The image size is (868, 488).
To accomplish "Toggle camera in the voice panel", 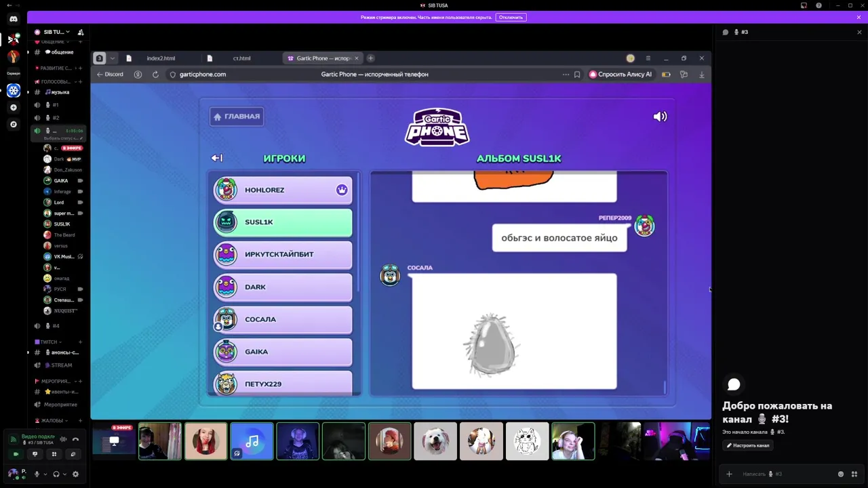I will [16, 454].
